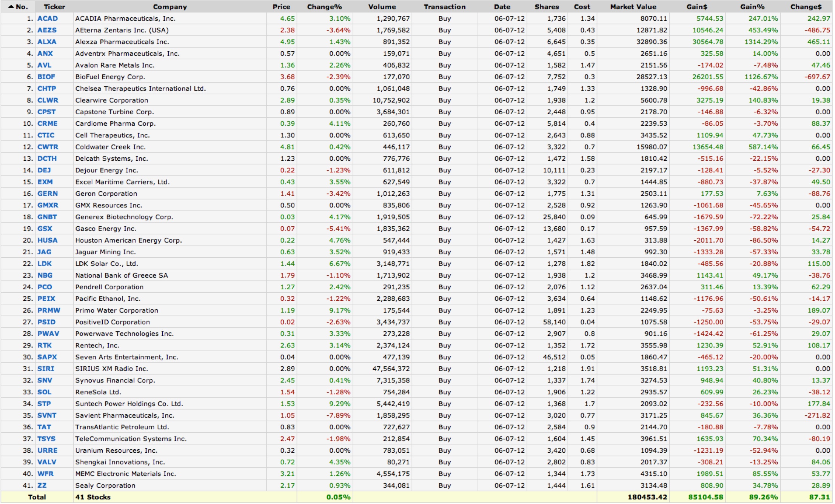
Task: Open the PSID ticker link
Action: [x=46, y=323]
